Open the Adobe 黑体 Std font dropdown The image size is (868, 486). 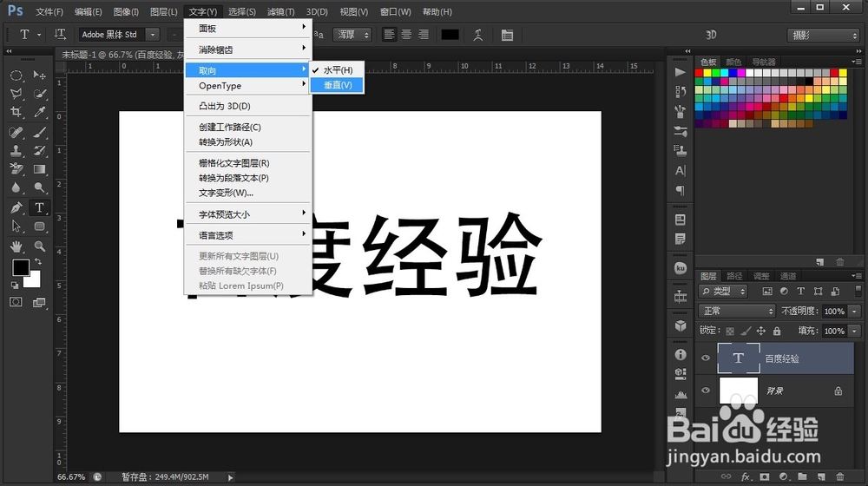pos(153,35)
